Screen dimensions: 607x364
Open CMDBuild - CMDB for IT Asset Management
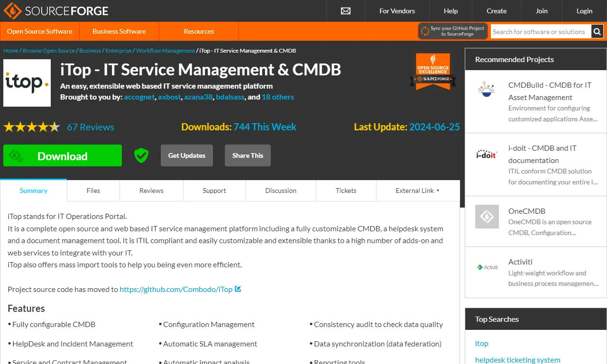coord(550,91)
